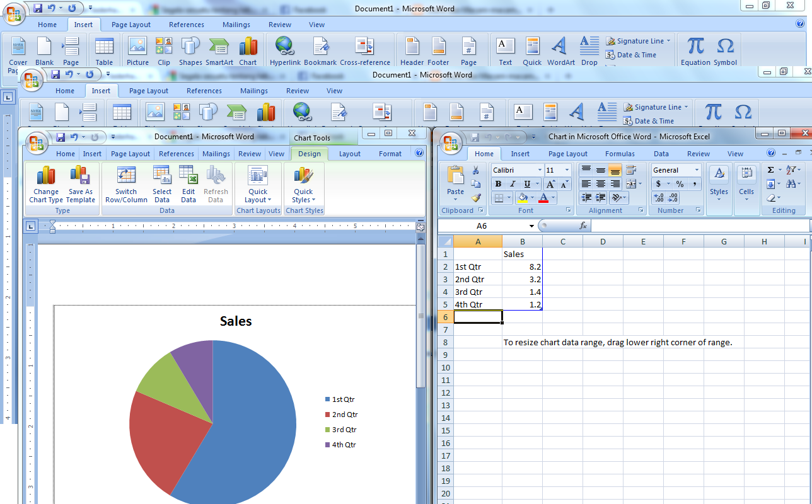Open Excel Help question mark icon
Screen dimensions: 812x504
point(771,153)
